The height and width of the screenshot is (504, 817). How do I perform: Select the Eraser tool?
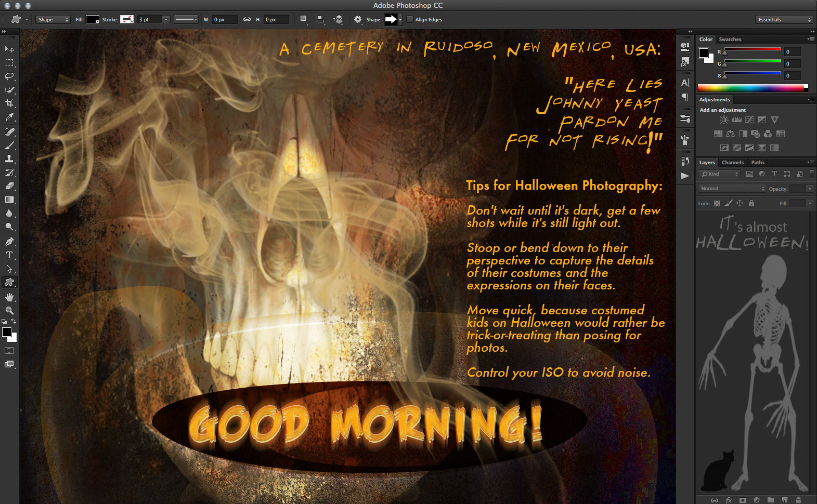[x=9, y=186]
